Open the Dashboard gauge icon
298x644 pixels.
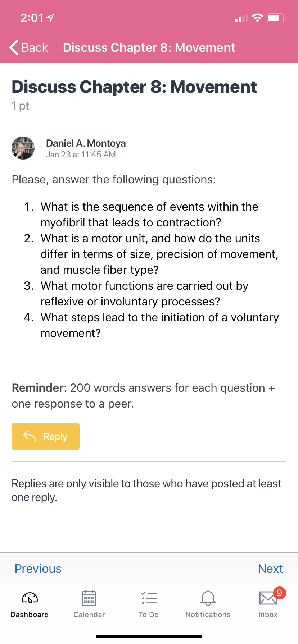30,598
